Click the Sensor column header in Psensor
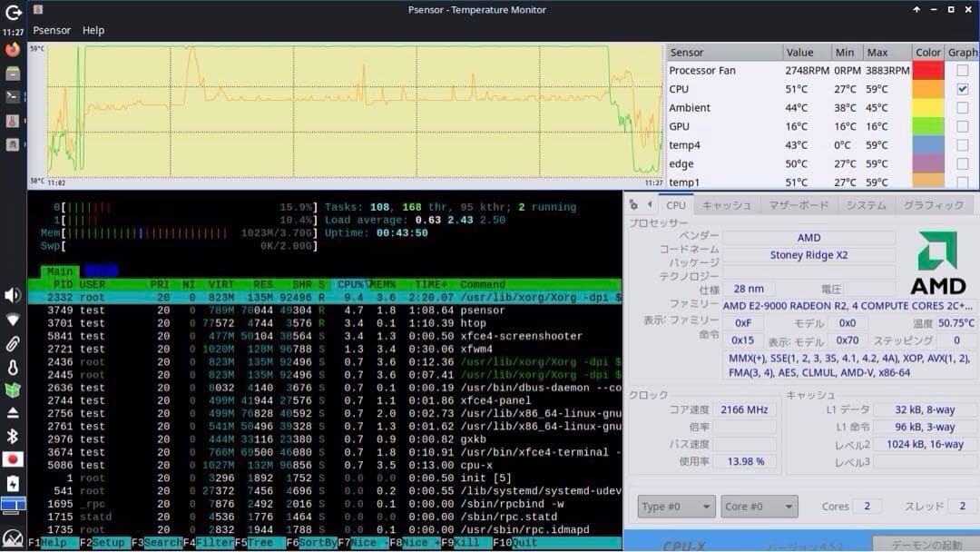The image size is (980, 552). coord(724,53)
